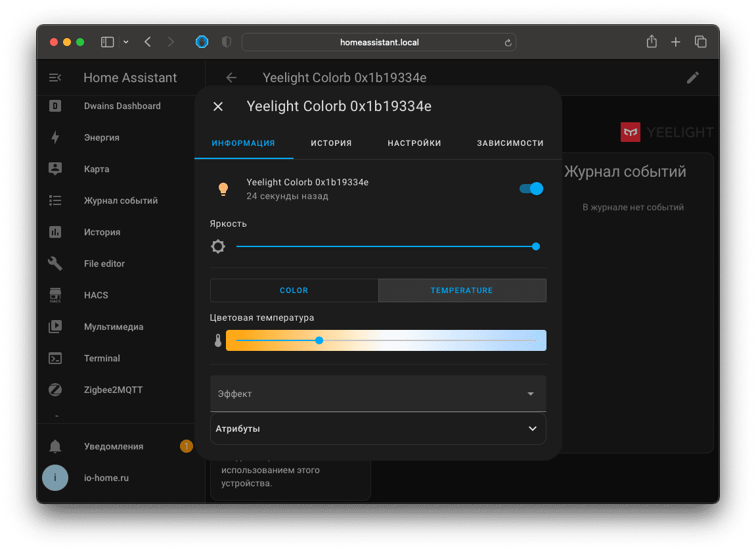756x552 pixels.
Task: Open the Terminal console icon
Action: click(55, 359)
